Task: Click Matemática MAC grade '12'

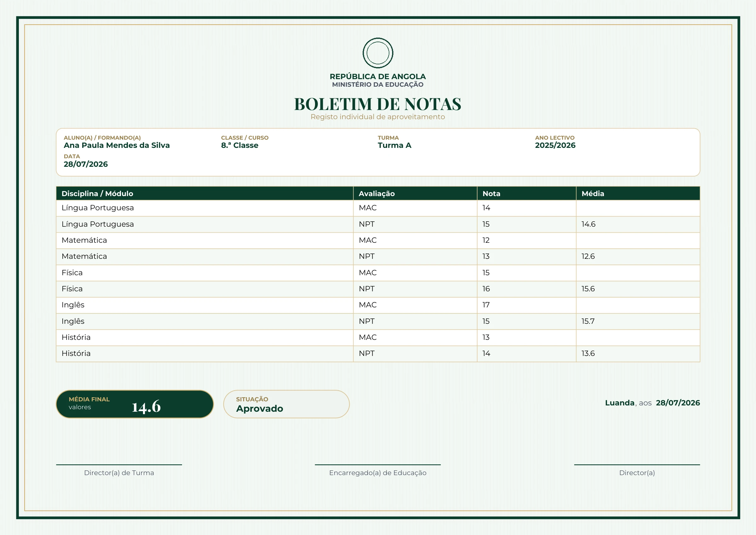Action: pos(486,240)
